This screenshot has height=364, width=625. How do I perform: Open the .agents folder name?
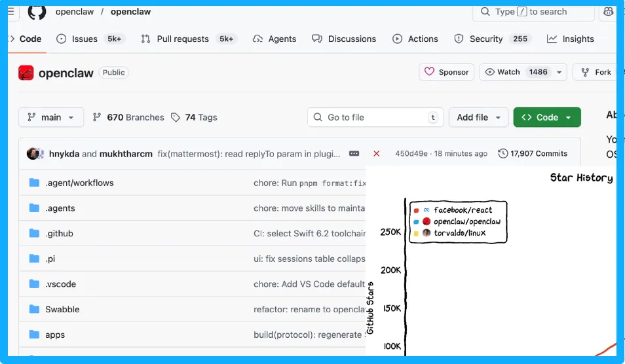point(60,208)
